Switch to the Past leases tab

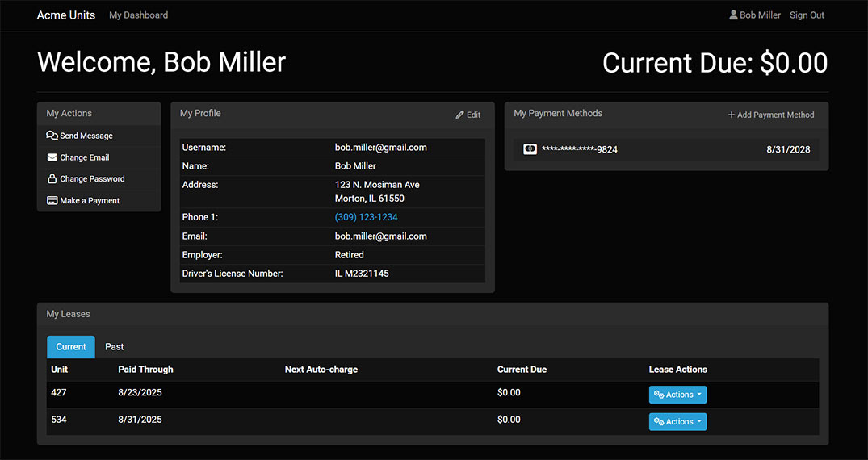click(x=114, y=346)
